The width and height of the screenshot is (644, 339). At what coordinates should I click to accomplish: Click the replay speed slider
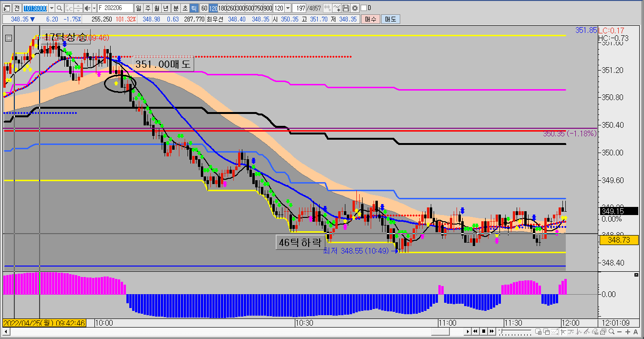pyautogui.click(x=515, y=331)
